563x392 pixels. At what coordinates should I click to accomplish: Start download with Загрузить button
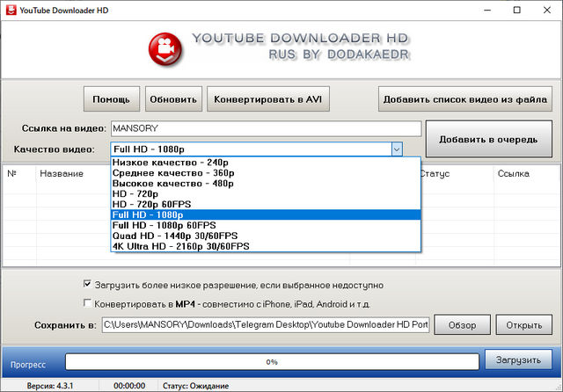[x=518, y=360]
